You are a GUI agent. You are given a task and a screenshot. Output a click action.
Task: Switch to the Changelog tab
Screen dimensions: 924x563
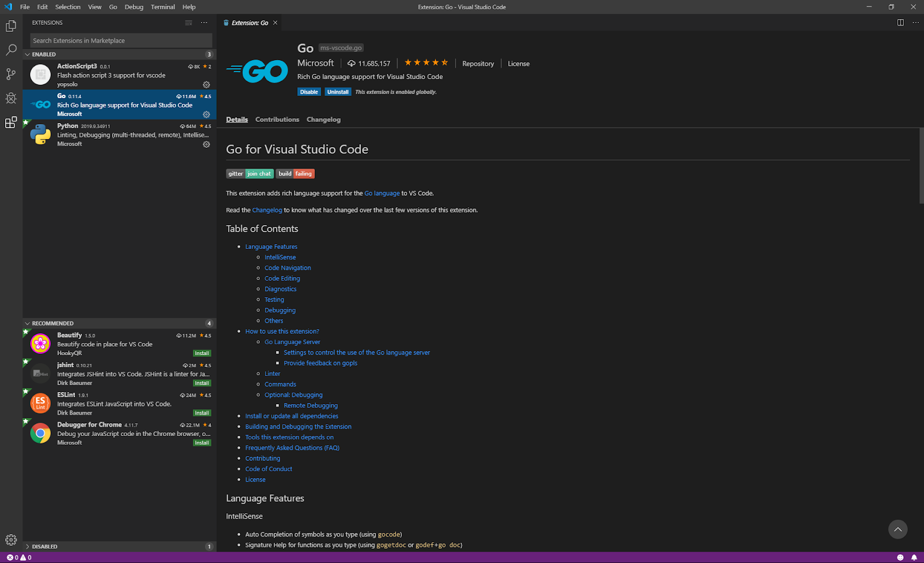(x=323, y=120)
